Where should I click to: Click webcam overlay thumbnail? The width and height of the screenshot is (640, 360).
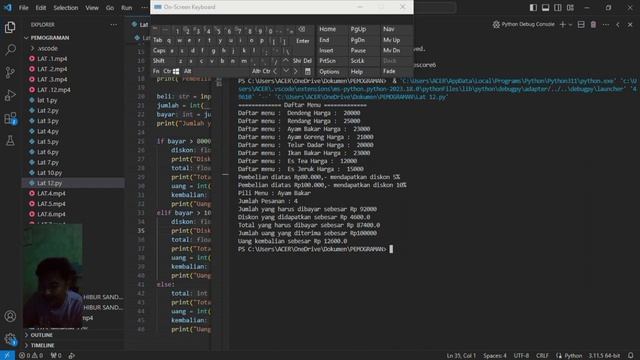coord(53,276)
